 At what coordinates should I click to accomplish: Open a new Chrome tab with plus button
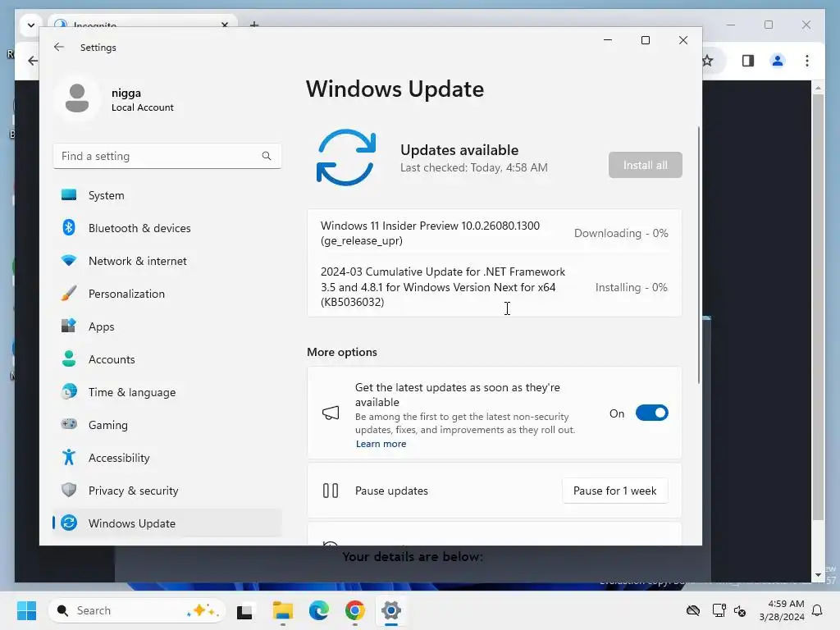coord(254,25)
